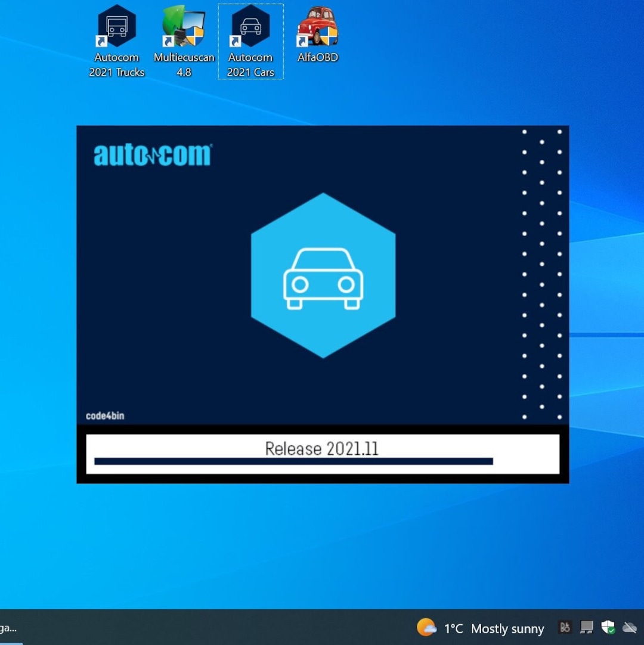Click the truncated taskbar item ending in ga...
644x645 pixels.
coord(9,628)
